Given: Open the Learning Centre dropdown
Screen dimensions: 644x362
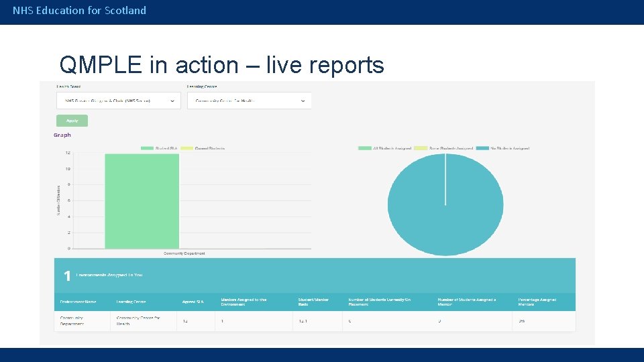Looking at the screenshot, I should point(250,101).
